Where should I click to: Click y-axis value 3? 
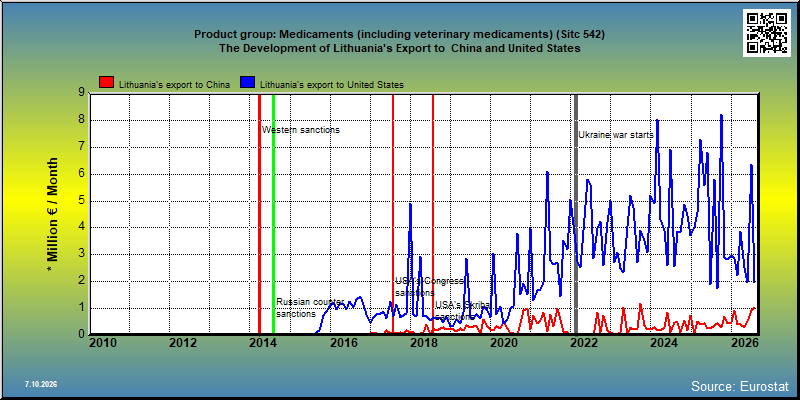click(x=81, y=255)
